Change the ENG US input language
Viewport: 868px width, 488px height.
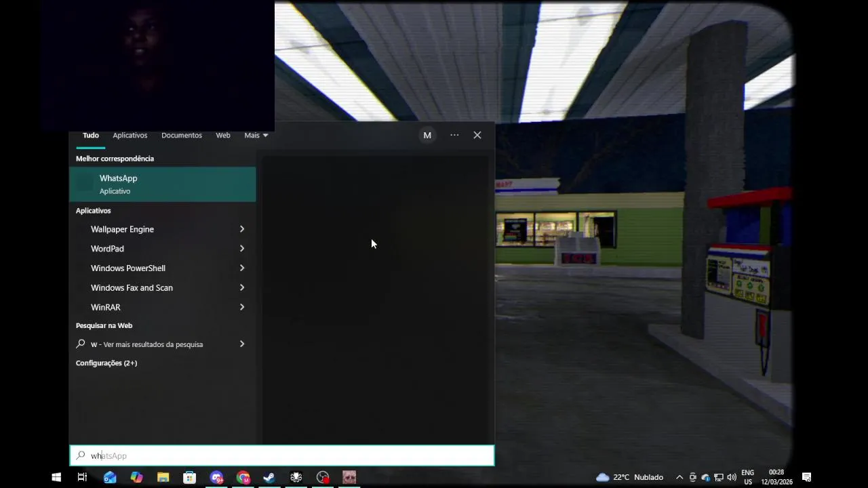(748, 477)
